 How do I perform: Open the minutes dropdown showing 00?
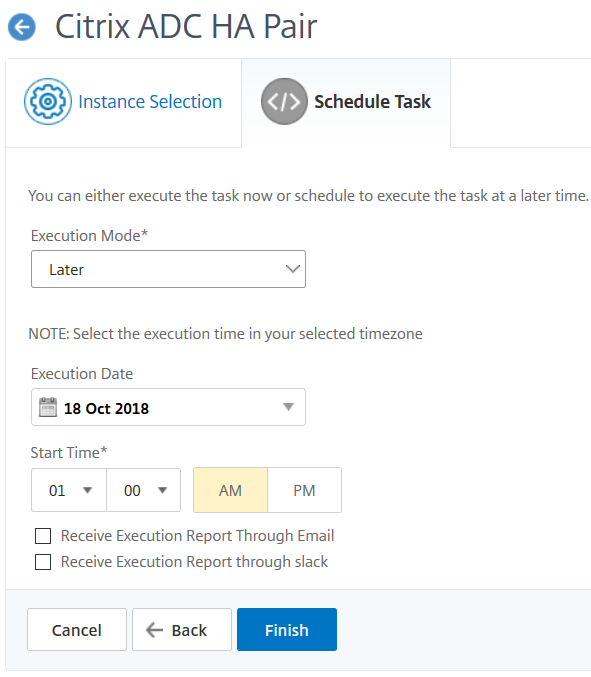tap(143, 490)
